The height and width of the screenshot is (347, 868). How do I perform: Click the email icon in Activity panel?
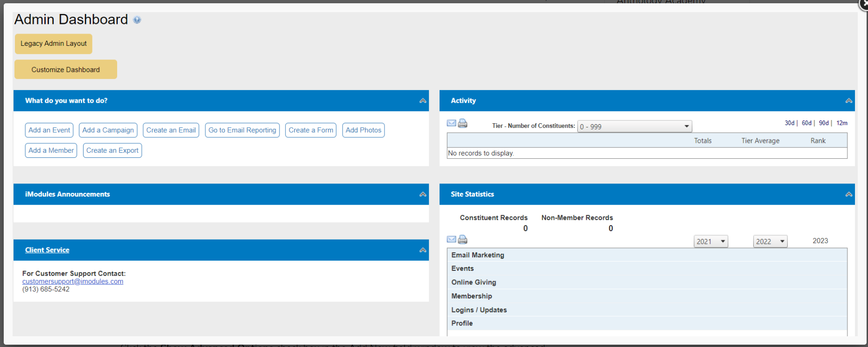(451, 123)
